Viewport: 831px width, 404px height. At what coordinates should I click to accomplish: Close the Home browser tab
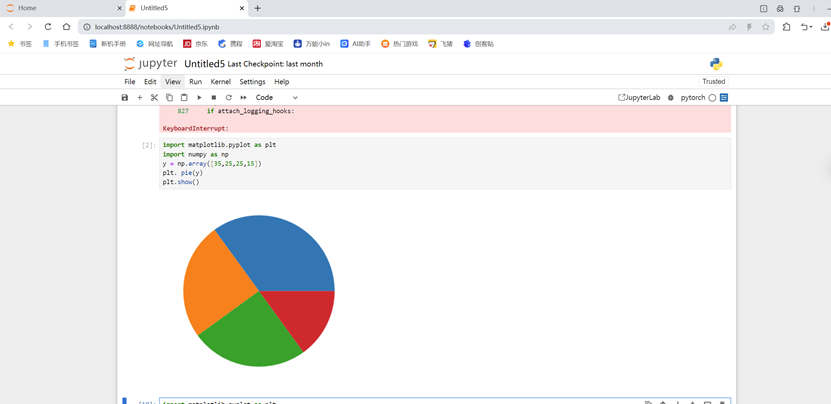[119, 8]
